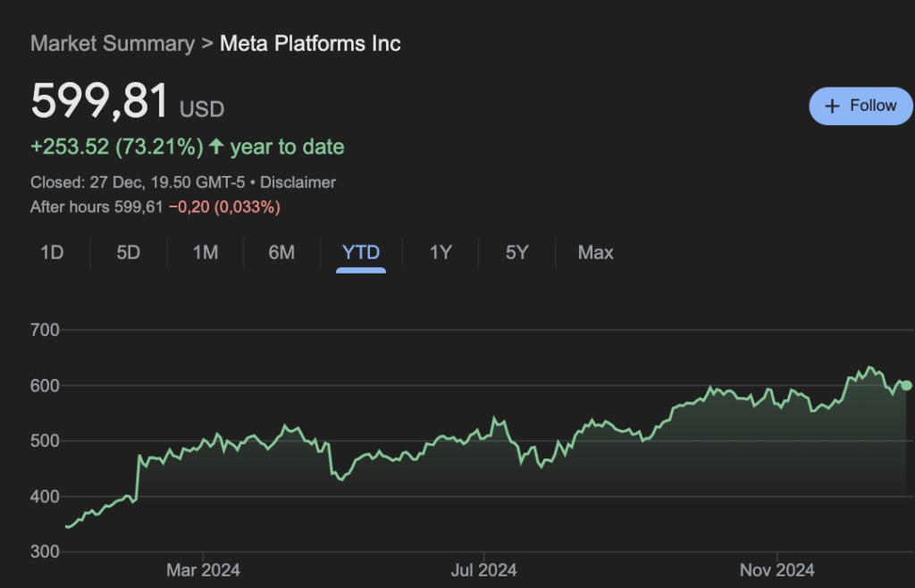Show the 1M price chart
The width and height of the screenshot is (915, 588).
point(206,253)
